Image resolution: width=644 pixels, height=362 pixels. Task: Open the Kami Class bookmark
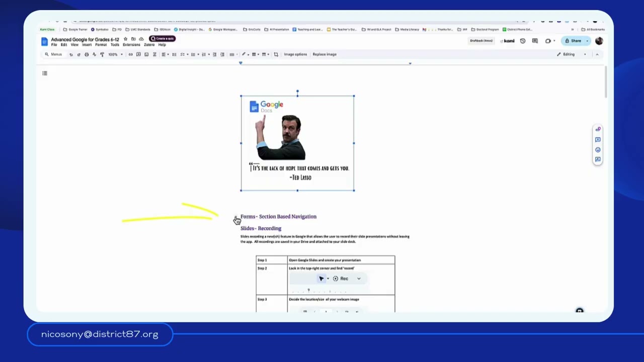point(47,30)
